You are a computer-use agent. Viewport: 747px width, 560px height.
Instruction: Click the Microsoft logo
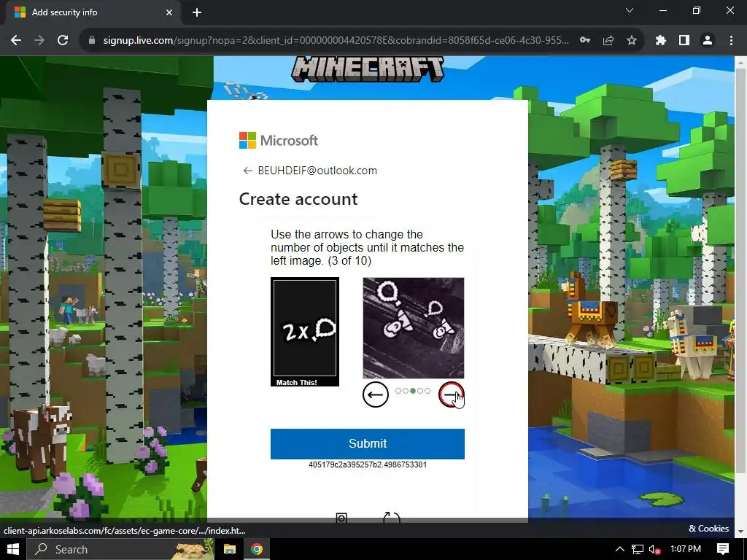[279, 141]
